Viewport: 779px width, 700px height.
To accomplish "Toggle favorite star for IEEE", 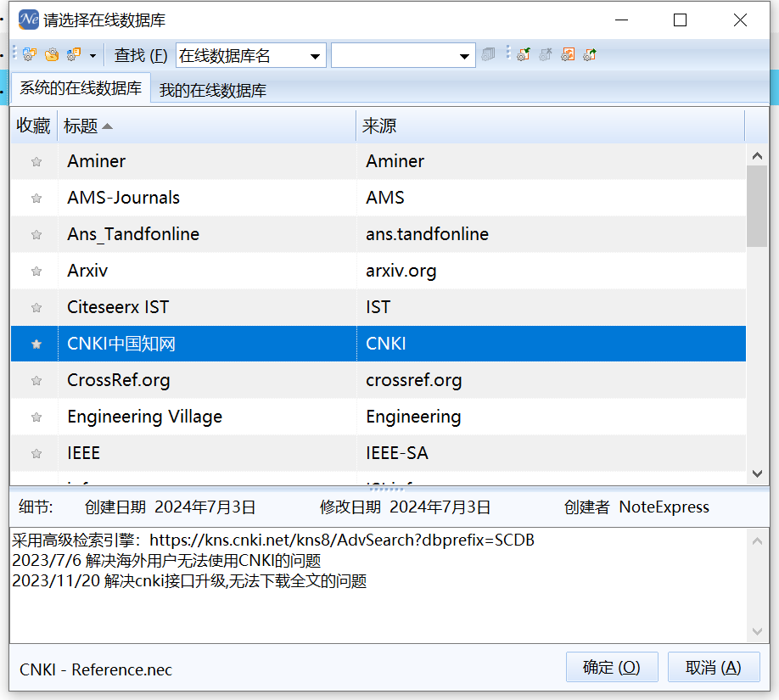I will click(x=36, y=454).
